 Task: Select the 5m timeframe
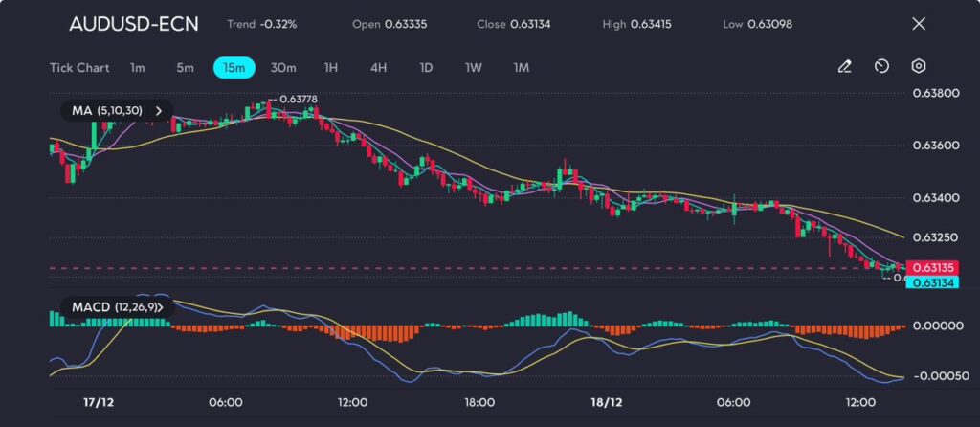coord(185,68)
